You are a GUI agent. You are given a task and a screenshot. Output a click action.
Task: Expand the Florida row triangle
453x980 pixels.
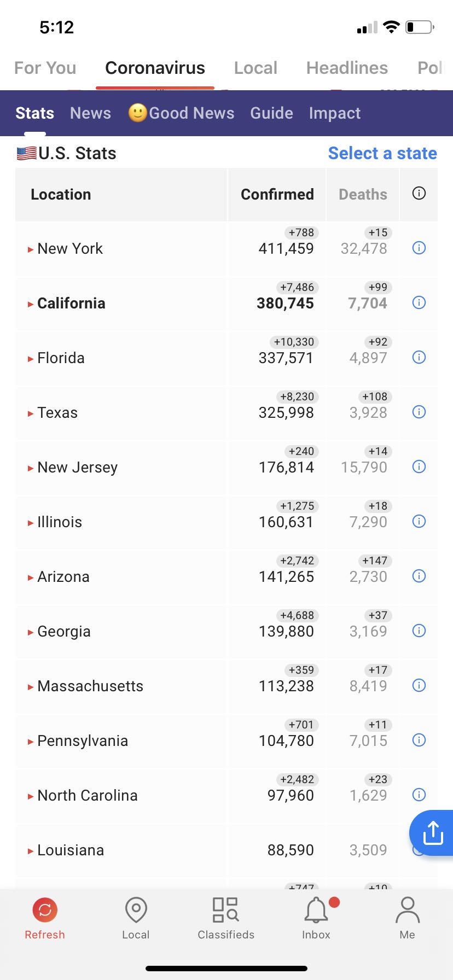pyautogui.click(x=31, y=359)
